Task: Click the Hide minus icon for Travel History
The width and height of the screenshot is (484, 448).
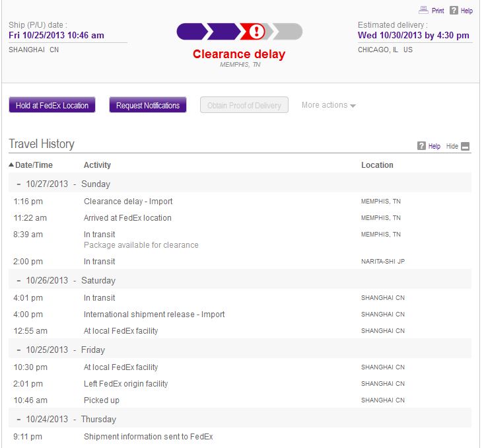Action: 465,146
